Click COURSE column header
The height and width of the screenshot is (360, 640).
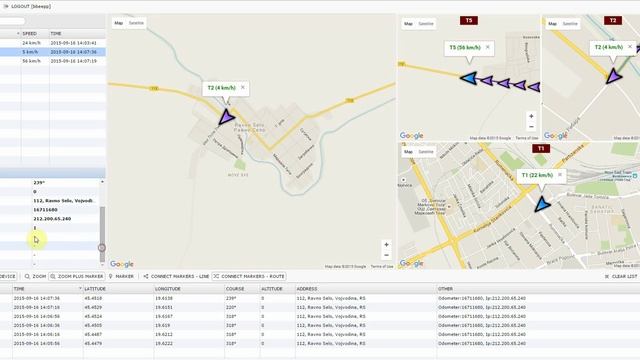click(x=242, y=289)
